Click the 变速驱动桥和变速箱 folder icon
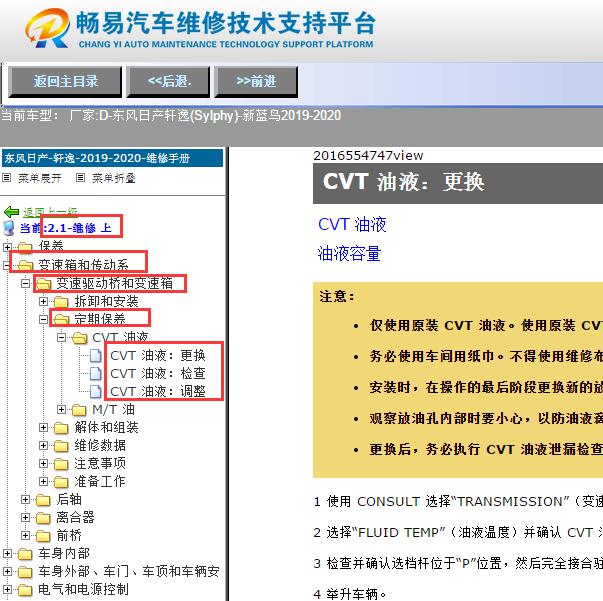Image resolution: width=603 pixels, height=601 pixels. click(43, 284)
